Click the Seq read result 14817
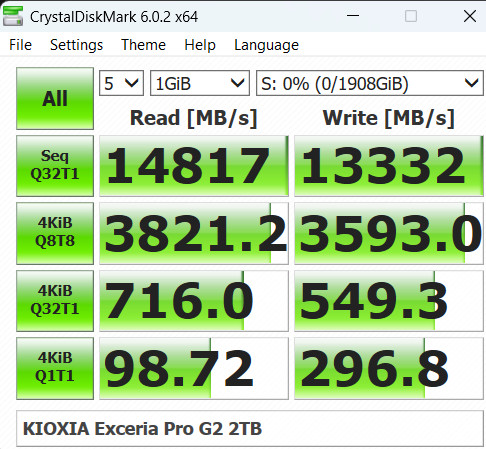The image size is (486, 449). pos(194,166)
